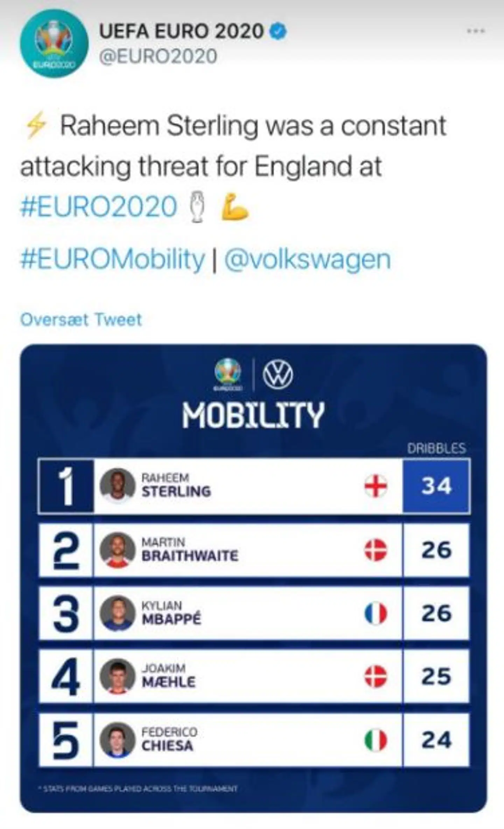The image size is (504, 829).
Task: Click the @EURO2020 handle
Action: tap(158, 56)
